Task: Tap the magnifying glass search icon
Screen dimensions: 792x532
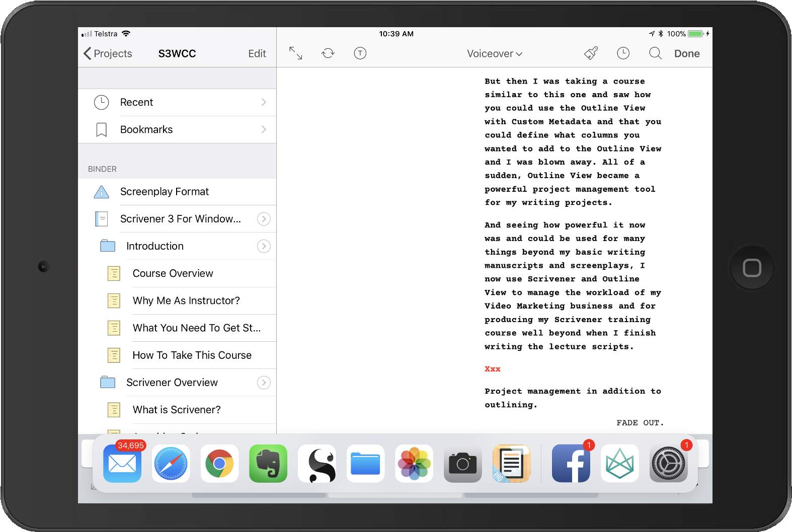Action: click(x=655, y=53)
